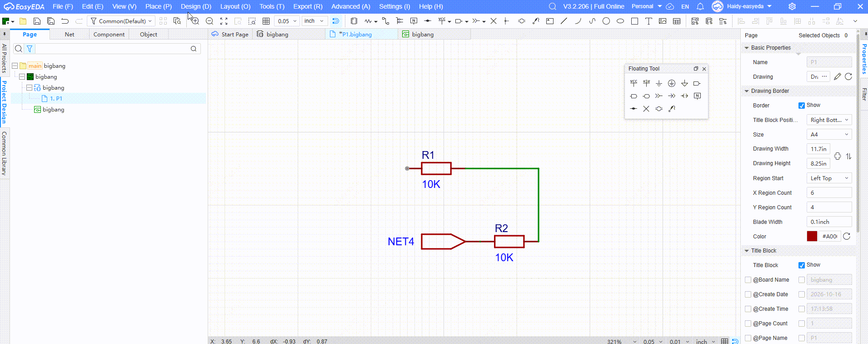Click the insert image tool icon
This screenshot has width=868, height=344.
[x=663, y=21]
